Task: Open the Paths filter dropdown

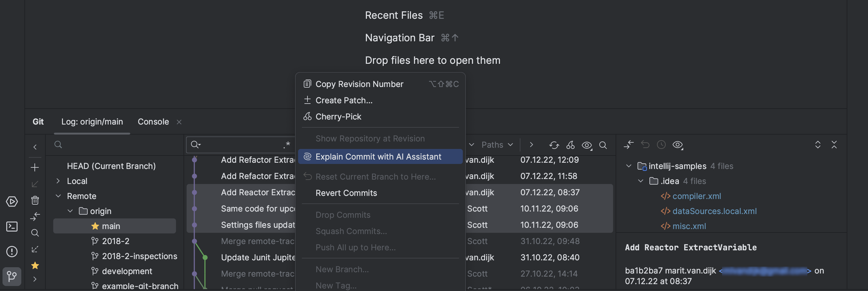Action: pyautogui.click(x=497, y=145)
